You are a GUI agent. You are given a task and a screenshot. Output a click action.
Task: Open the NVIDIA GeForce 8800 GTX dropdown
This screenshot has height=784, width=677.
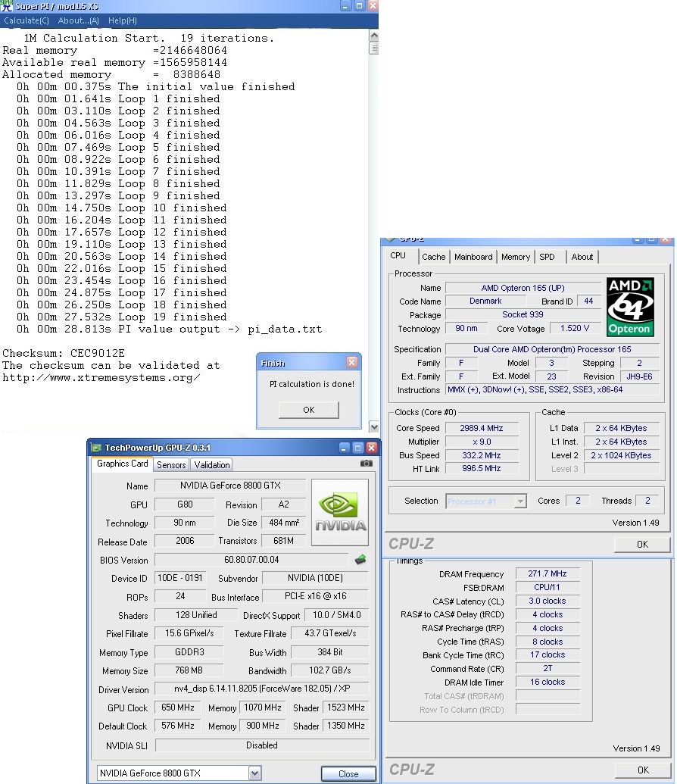(254, 773)
